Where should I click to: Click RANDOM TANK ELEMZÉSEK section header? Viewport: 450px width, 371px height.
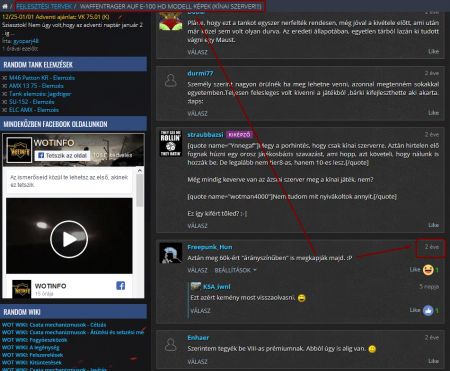click(73, 64)
